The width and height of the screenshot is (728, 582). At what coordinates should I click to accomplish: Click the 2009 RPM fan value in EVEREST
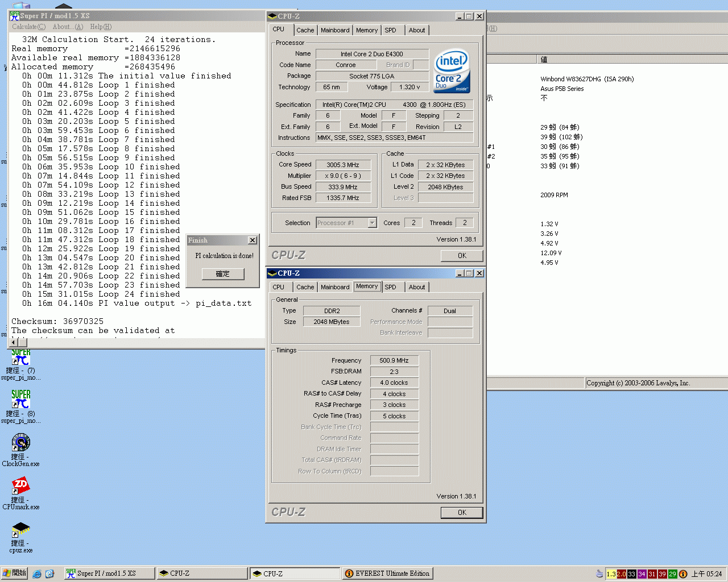554,195
